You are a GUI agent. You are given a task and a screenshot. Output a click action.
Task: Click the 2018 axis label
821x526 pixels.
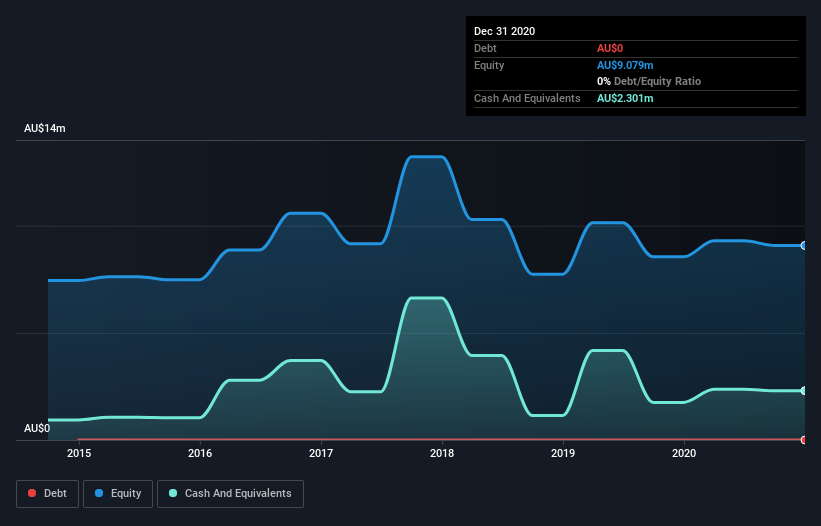pos(442,453)
